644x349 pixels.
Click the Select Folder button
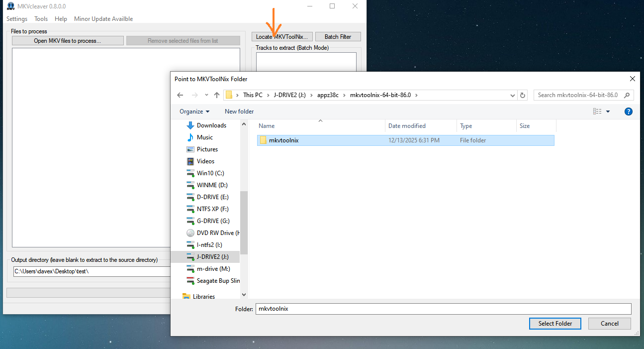point(555,324)
